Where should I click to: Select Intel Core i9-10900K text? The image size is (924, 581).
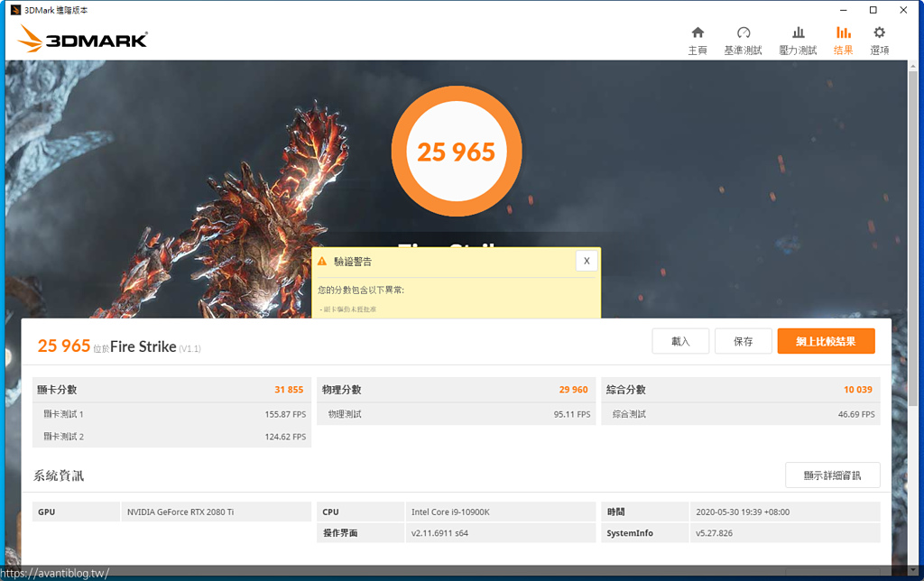[450, 512]
